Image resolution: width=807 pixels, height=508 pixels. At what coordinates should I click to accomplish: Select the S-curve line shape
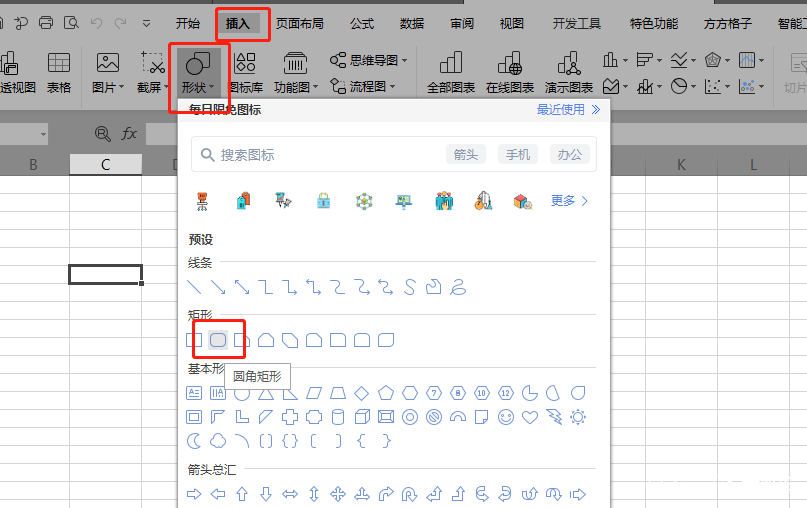410,287
